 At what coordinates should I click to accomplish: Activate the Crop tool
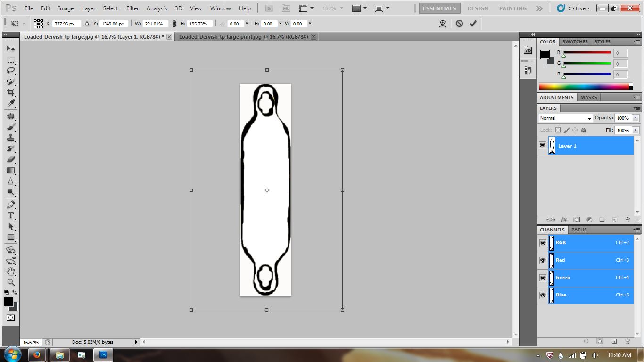coord(11,92)
